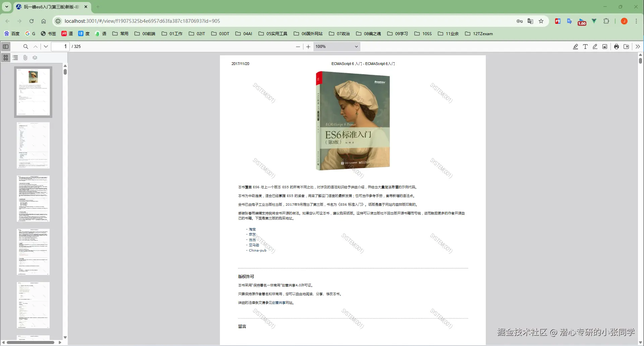Zoom in the PDF document
Viewport: 644px width, 346px height.
[x=308, y=47]
